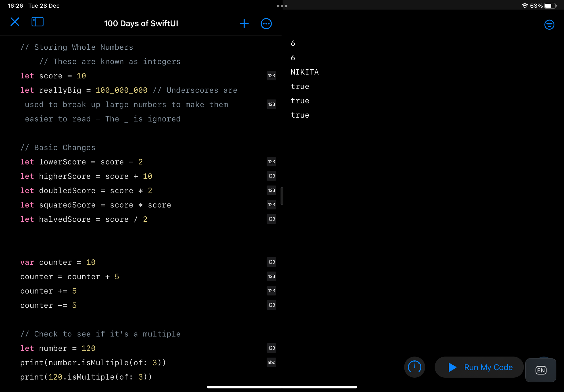This screenshot has height=392, width=564.
Task: Tap the 16:26 clock in status bar
Action: 16,6
